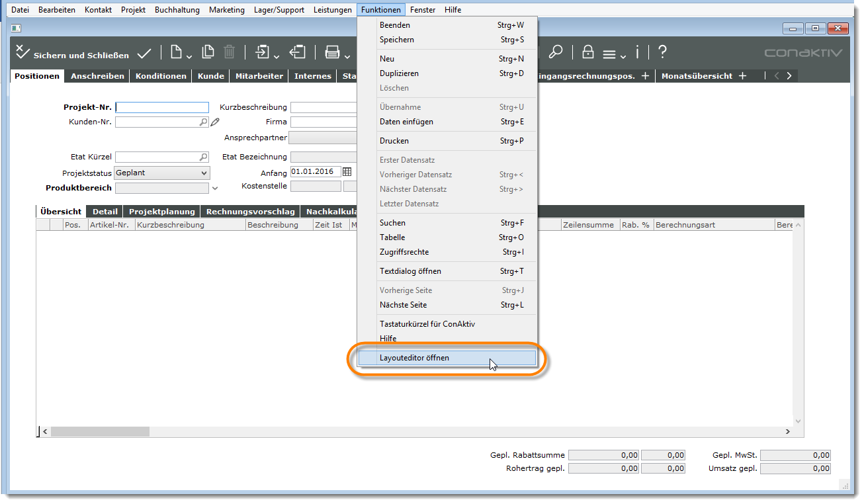Screen dimensions: 864x504
Task: Click the printer icon in toolbar
Action: click(332, 53)
